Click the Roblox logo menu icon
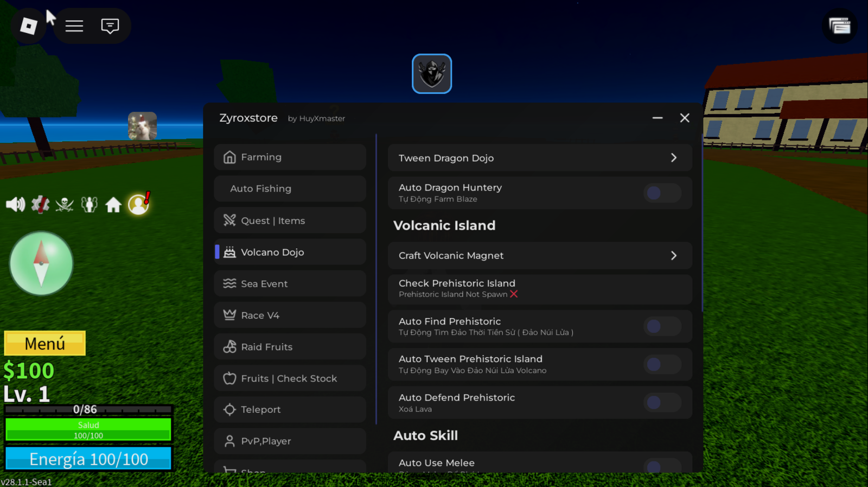 [28, 26]
